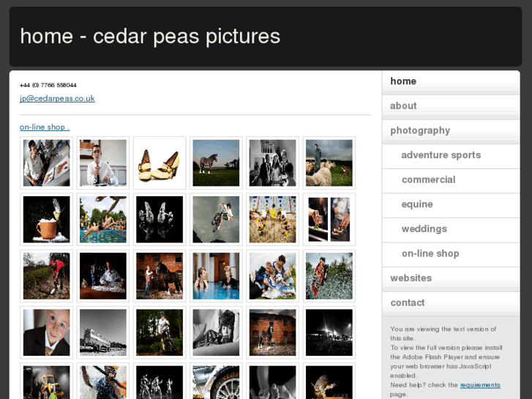Viewport: 532px width, 399px height.
Task: Open the two women in pool thumbnail
Action: pos(216,276)
